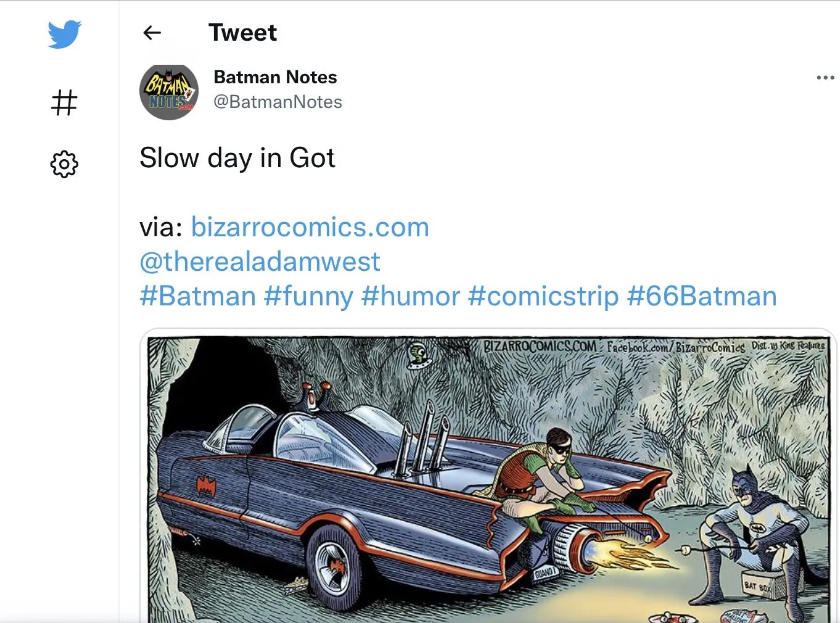Click the Batman Notes profile avatar
Image resolution: width=840 pixels, height=623 pixels.
tap(169, 92)
